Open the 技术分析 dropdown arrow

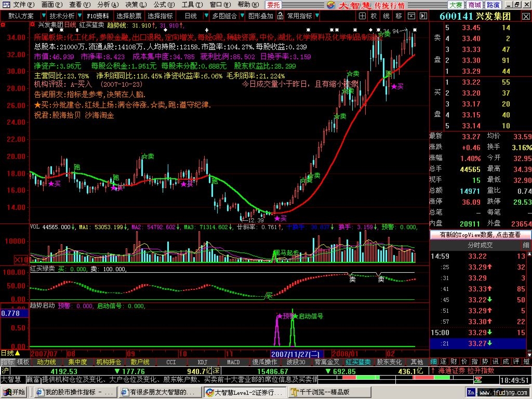(79, 16)
